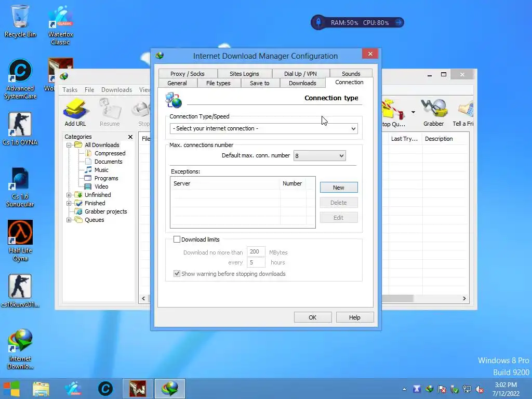The height and width of the screenshot is (399, 532).
Task: Click the volume muted tray icon
Action: 480,389
